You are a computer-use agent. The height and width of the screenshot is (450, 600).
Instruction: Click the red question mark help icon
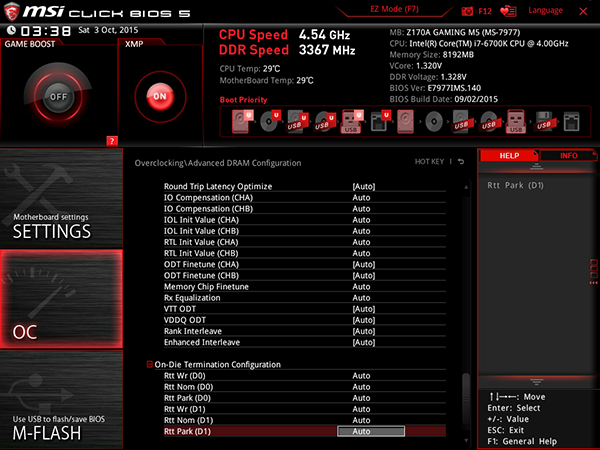pos(112,141)
